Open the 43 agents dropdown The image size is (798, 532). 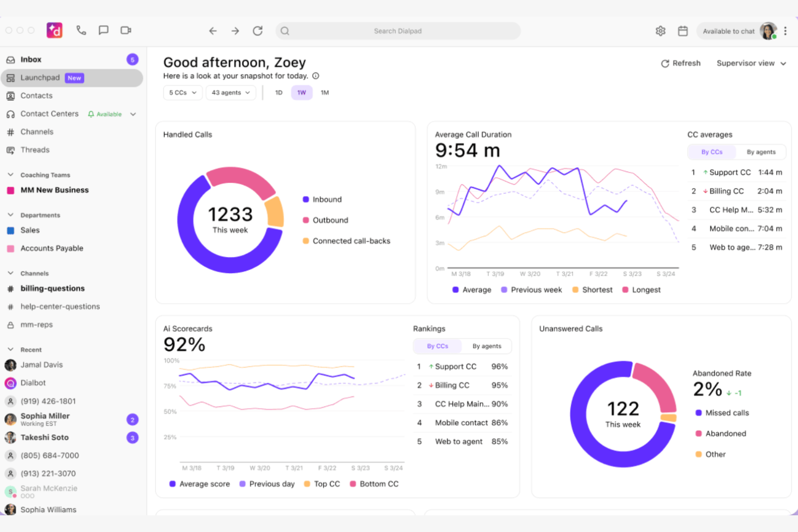pos(231,93)
